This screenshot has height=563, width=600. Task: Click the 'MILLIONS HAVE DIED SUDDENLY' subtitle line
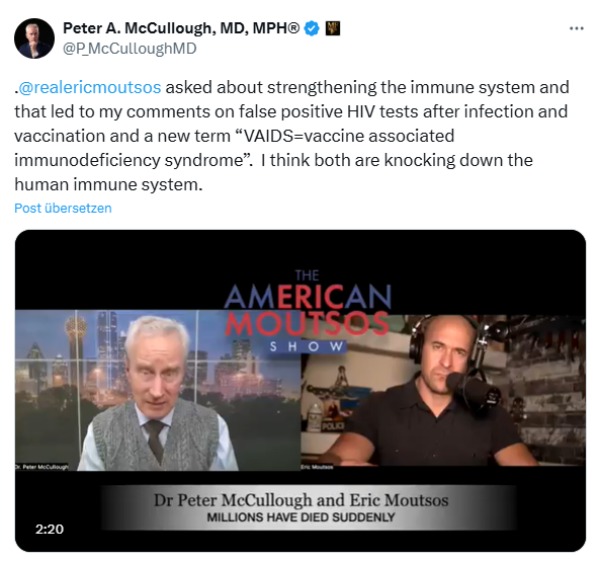click(301, 517)
